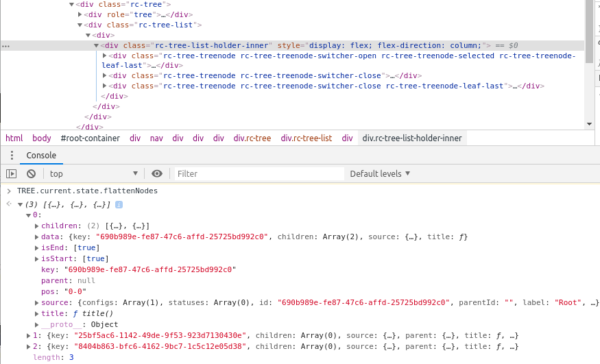Click the Elements panel vertical scrollbar thumb
This screenshot has height=364, width=600.
(x=589, y=32)
